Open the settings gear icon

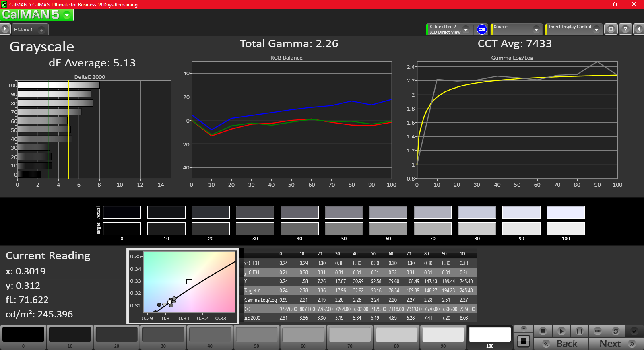coord(611,29)
